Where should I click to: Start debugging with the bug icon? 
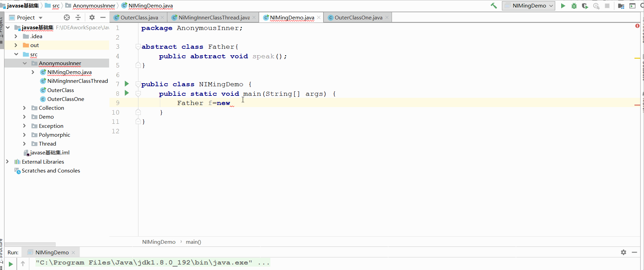tap(574, 6)
